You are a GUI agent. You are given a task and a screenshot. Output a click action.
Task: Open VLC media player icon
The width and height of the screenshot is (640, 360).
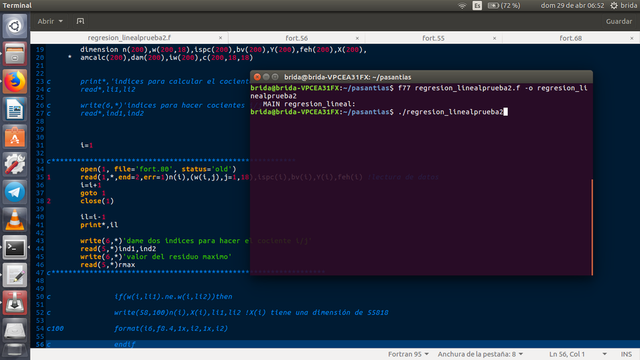[x=15, y=220]
